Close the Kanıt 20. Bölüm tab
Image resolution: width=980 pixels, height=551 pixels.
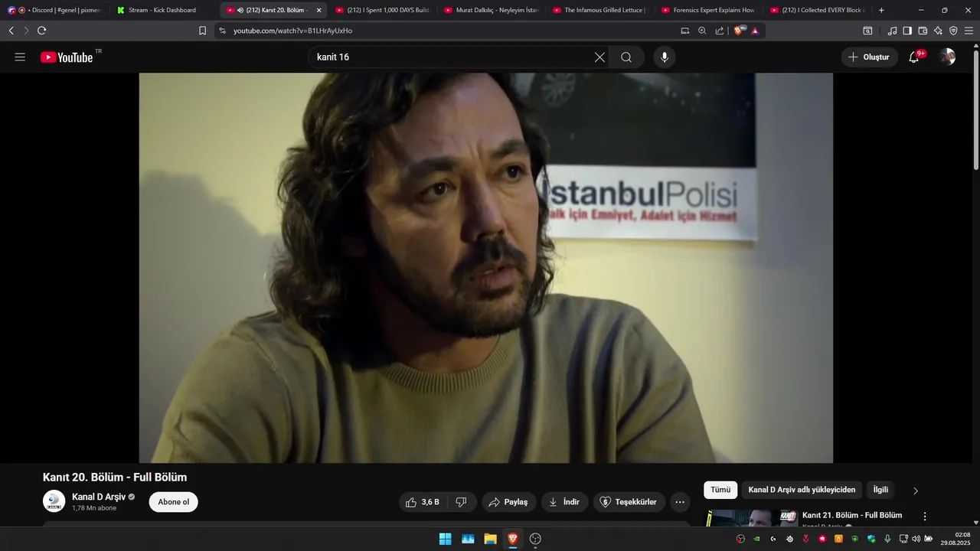(x=318, y=10)
